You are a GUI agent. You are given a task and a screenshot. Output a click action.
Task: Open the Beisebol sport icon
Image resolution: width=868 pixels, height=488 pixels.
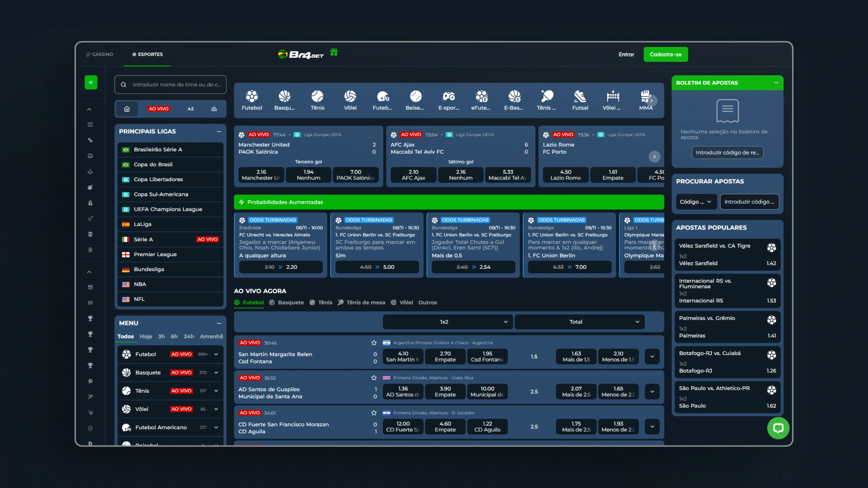pyautogui.click(x=415, y=100)
